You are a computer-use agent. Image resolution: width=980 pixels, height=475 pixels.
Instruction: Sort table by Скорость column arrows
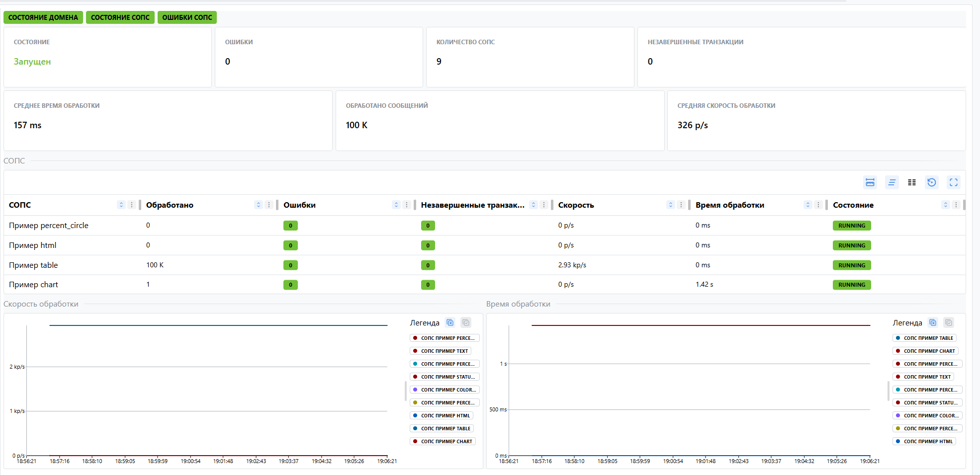tap(671, 205)
